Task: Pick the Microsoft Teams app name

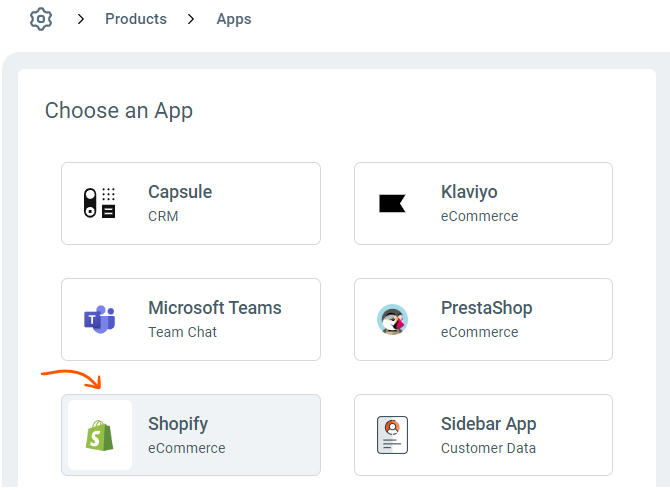Action: coord(215,308)
